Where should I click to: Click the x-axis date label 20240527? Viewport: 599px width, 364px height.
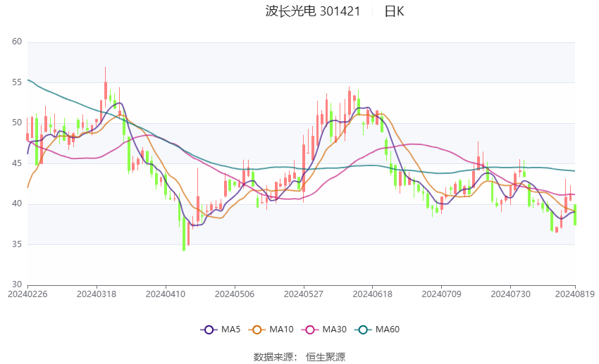304,294
